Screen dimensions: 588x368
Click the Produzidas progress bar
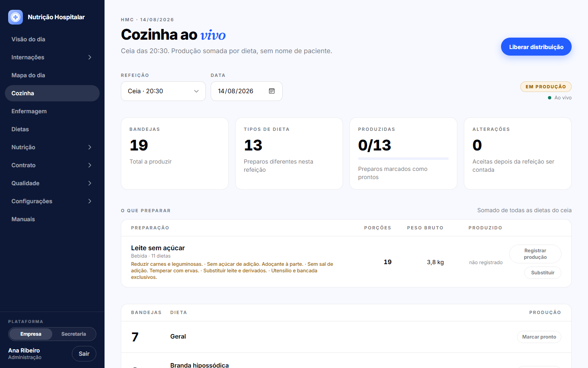pyautogui.click(x=403, y=159)
